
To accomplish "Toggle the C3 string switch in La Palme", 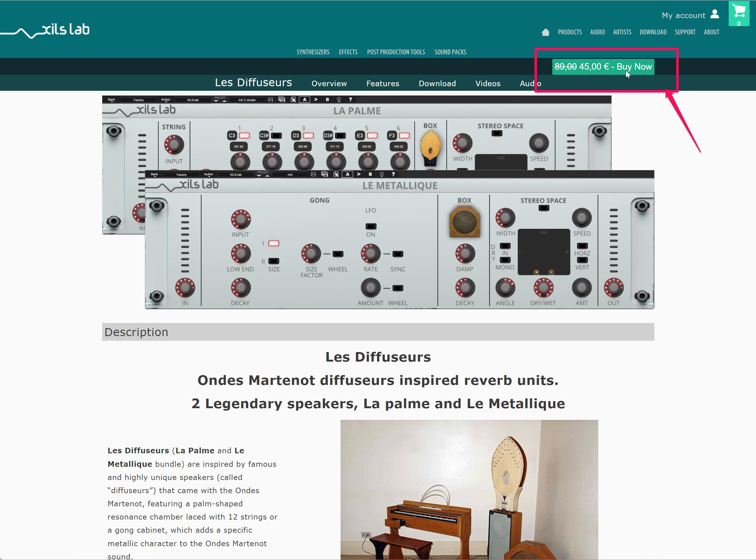I will tap(245, 136).
